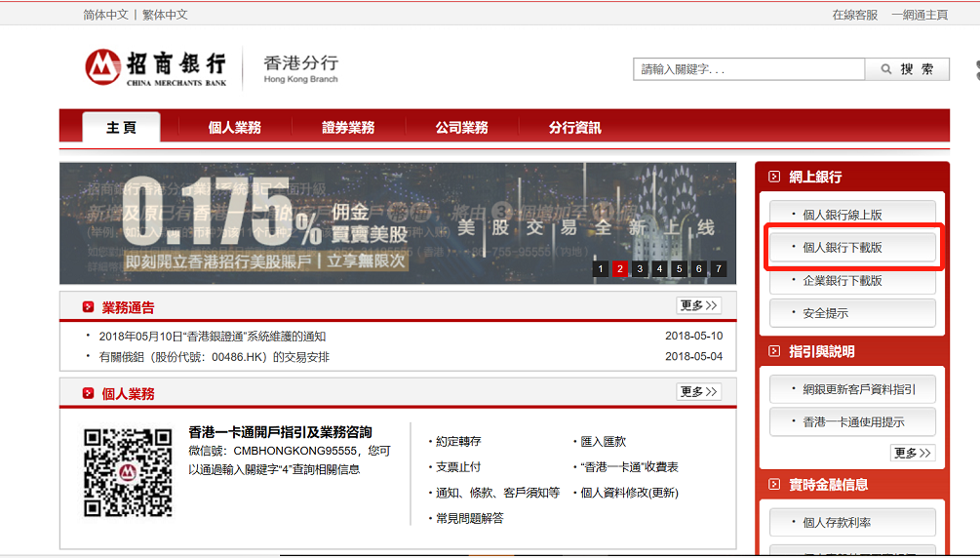
Task: Expand 更多 in 業務通告 section
Action: (x=698, y=305)
